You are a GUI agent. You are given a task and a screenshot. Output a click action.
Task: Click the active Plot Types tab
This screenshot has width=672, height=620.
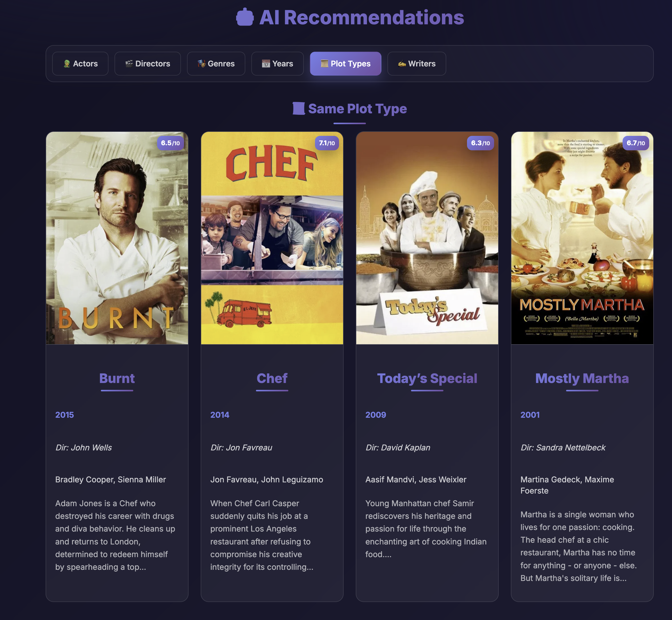tap(345, 64)
